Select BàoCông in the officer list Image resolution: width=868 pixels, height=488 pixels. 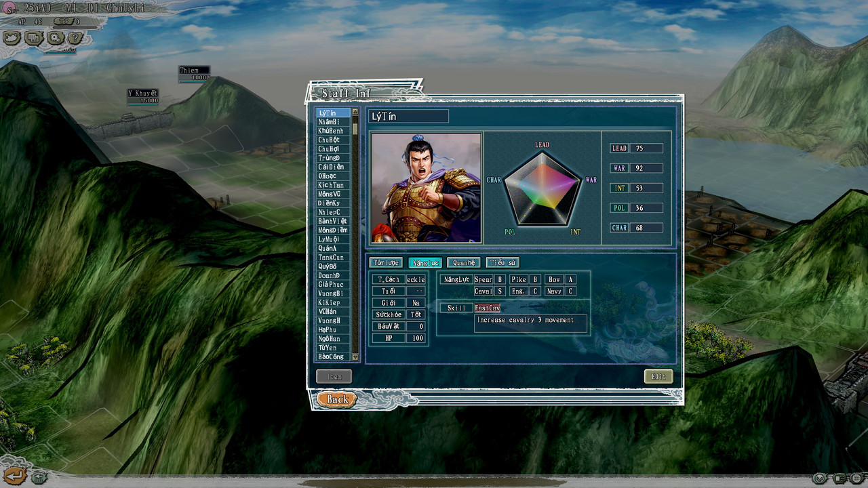(333, 357)
